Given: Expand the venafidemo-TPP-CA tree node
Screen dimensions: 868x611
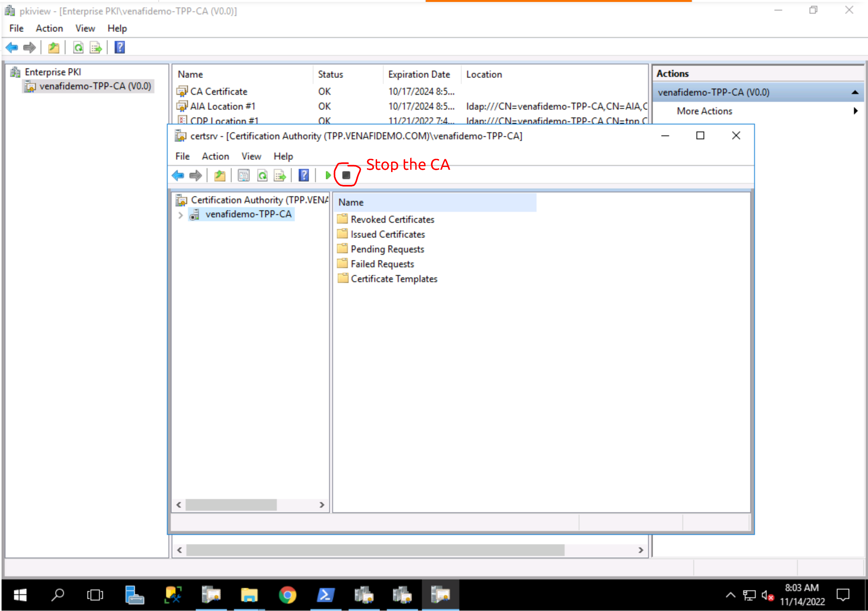Looking at the screenshot, I should [x=180, y=215].
